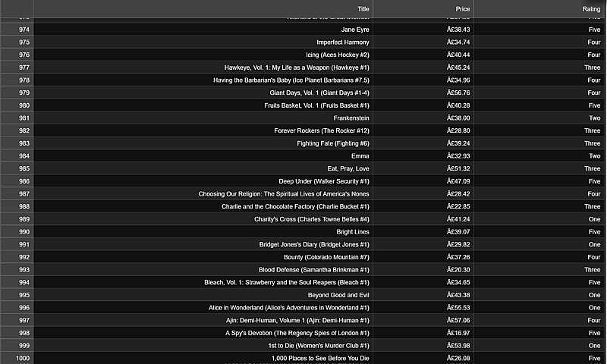Click 'Having the Barbarian's Baby' title
The image size is (607, 364).
pyautogui.click(x=203, y=80)
